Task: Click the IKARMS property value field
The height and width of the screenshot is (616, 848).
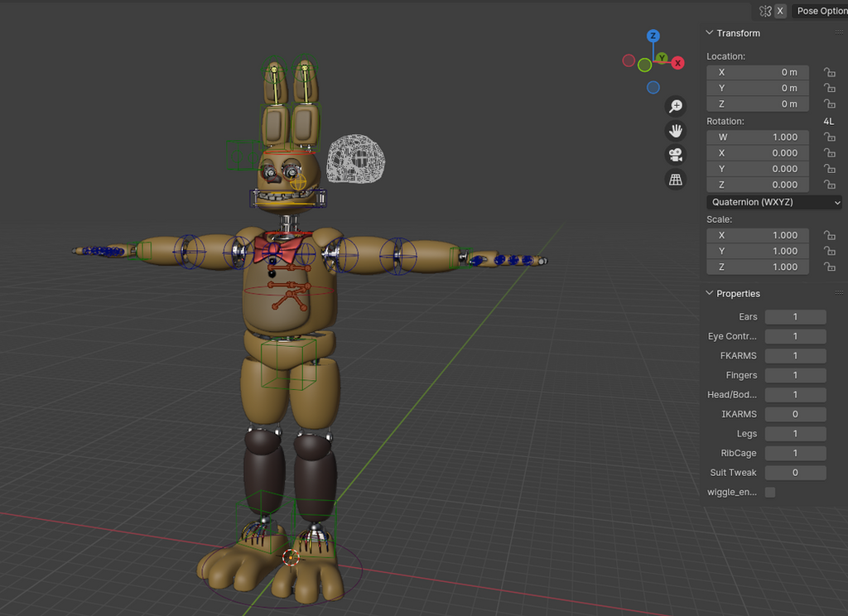Action: tap(796, 414)
